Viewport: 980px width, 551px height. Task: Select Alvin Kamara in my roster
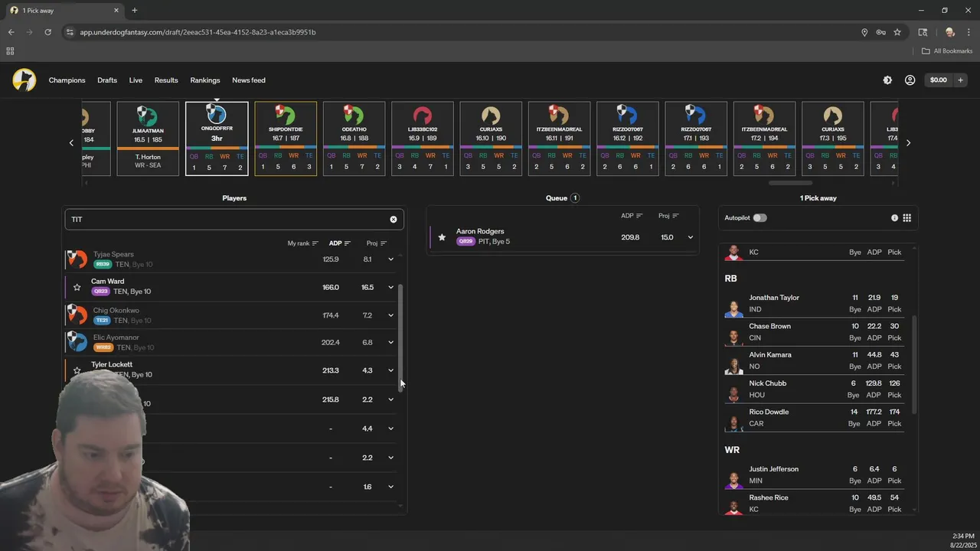815,360
